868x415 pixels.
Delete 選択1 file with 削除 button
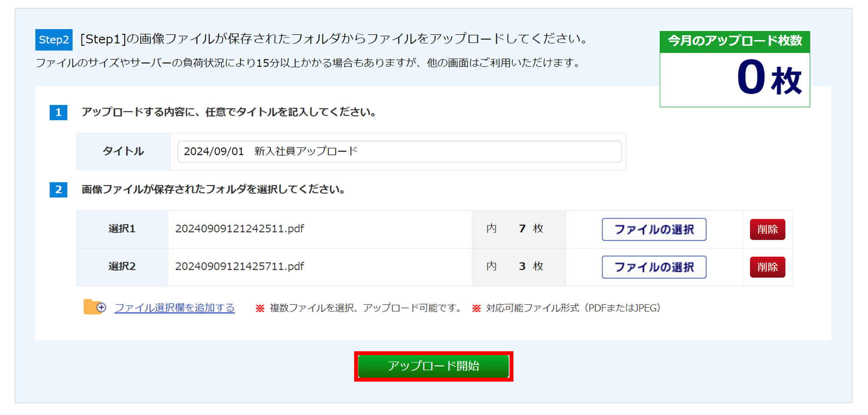pos(767,229)
